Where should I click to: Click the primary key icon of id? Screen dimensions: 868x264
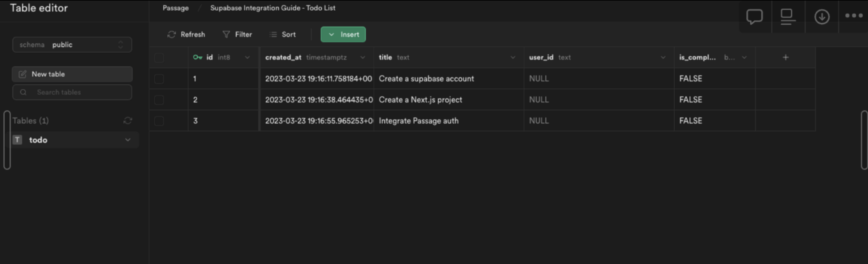197,57
